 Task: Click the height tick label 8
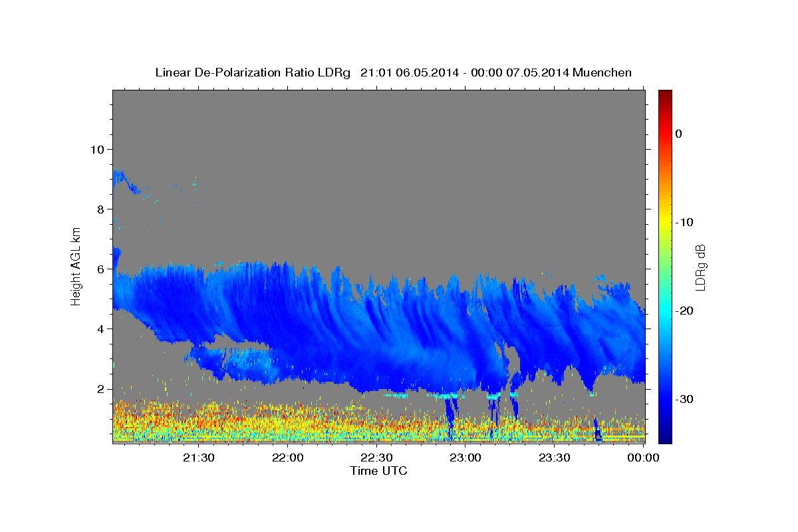(x=100, y=209)
